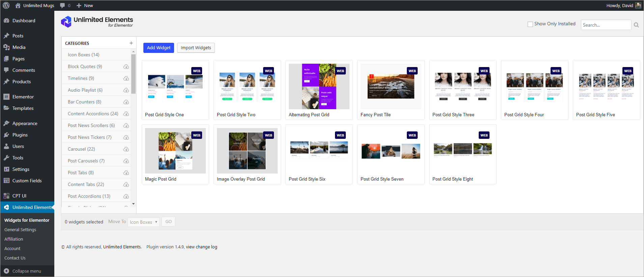Open the Image Overlay Post Grid thumbnail
This screenshot has width=644, height=277.
point(247,151)
